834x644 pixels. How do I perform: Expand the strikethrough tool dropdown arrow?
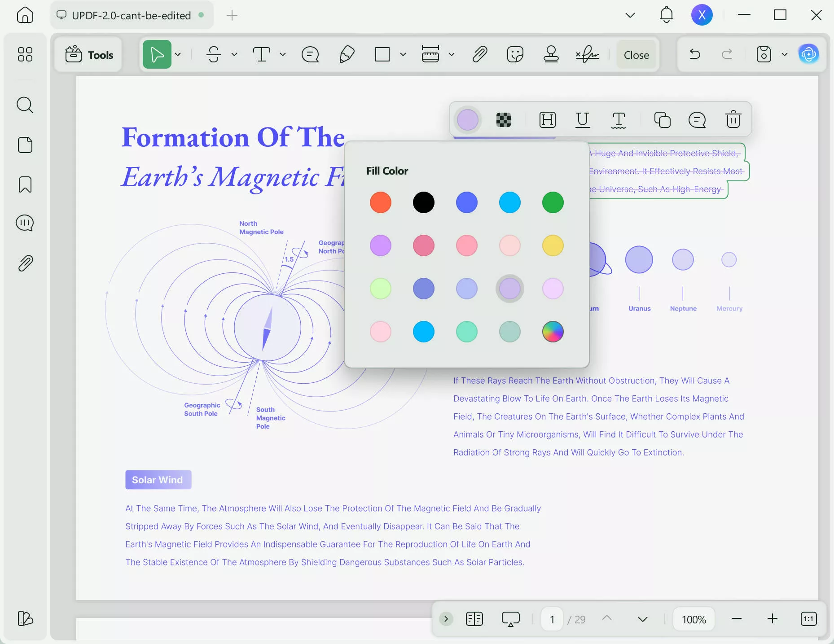[234, 55]
